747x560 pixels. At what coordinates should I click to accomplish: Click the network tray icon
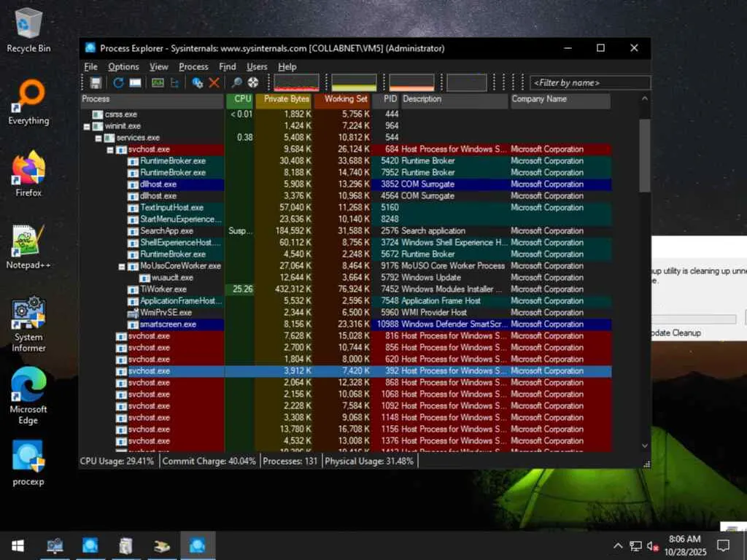(635, 545)
